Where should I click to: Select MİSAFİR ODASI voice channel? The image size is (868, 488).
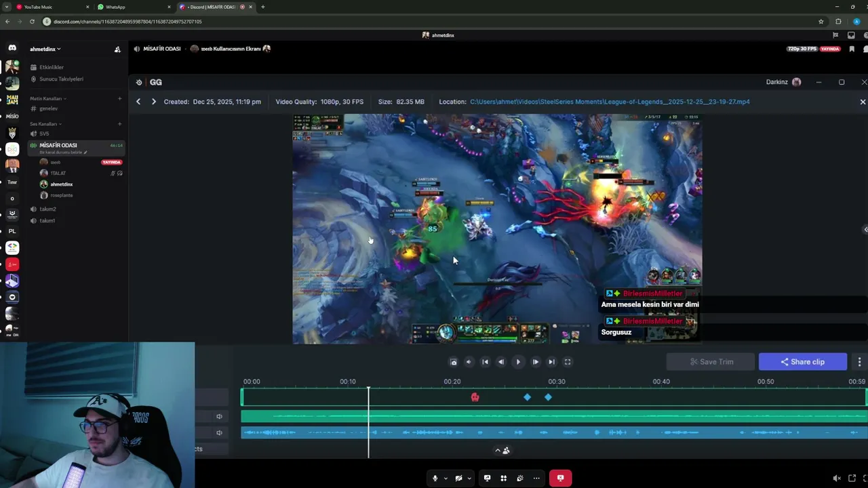58,145
